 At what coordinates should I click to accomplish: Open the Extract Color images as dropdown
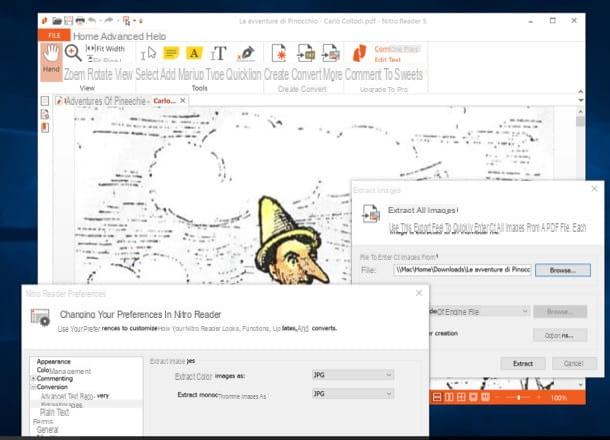coord(353,375)
